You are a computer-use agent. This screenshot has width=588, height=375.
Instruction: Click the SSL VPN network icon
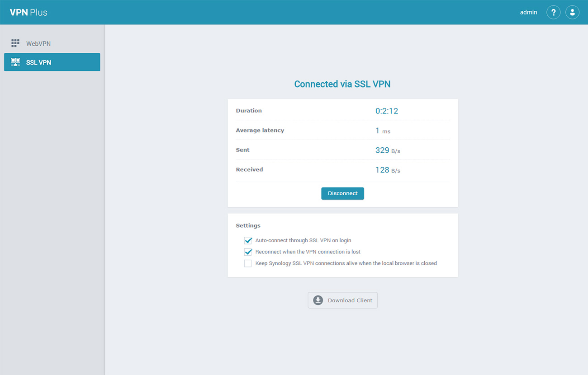coord(15,62)
